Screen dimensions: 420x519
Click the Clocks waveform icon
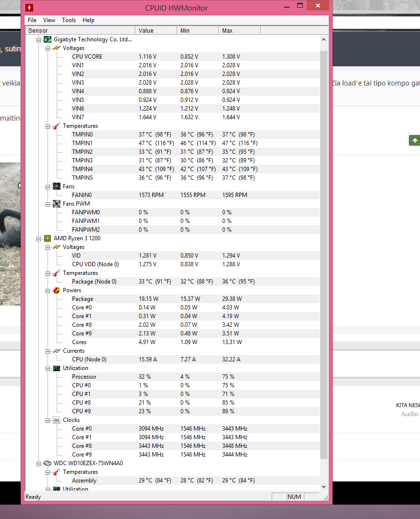tap(57, 420)
